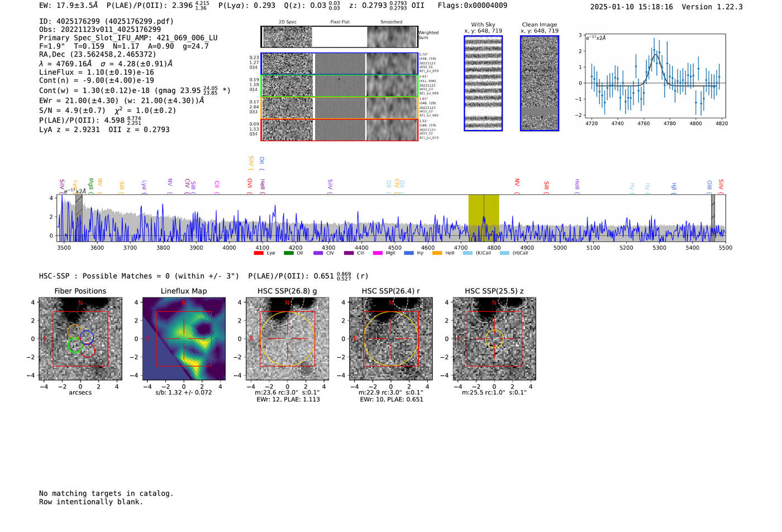Click the Cont(n) = -9.00(±4.00)e-19 line
Screen dimensions: 782x532
coord(97,80)
